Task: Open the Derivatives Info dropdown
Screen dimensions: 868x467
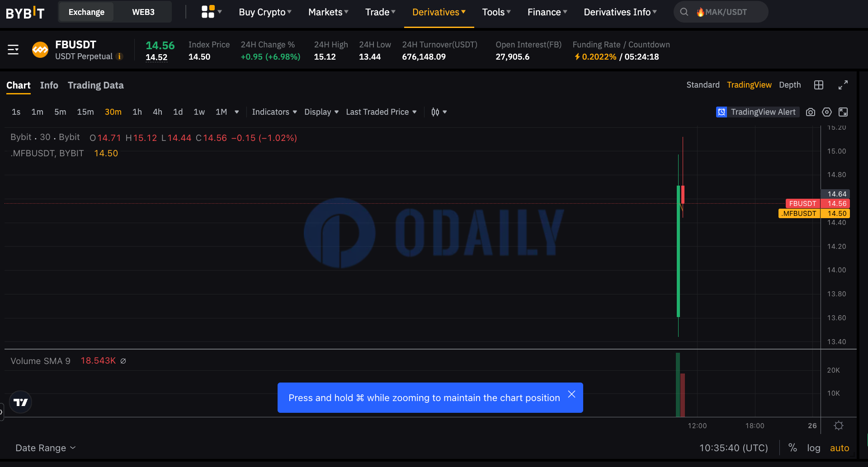Action: point(620,12)
